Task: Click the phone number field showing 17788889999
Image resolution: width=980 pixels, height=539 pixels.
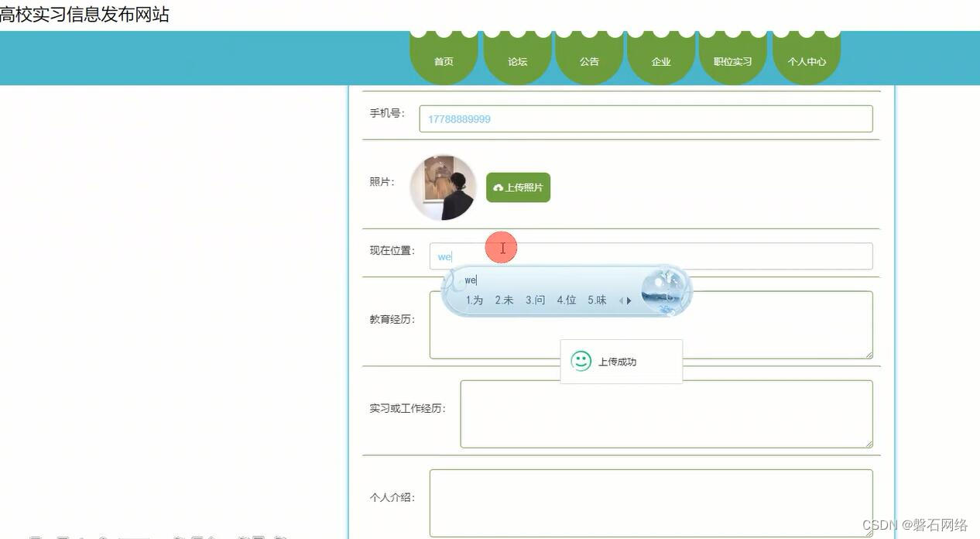Action: pos(646,118)
